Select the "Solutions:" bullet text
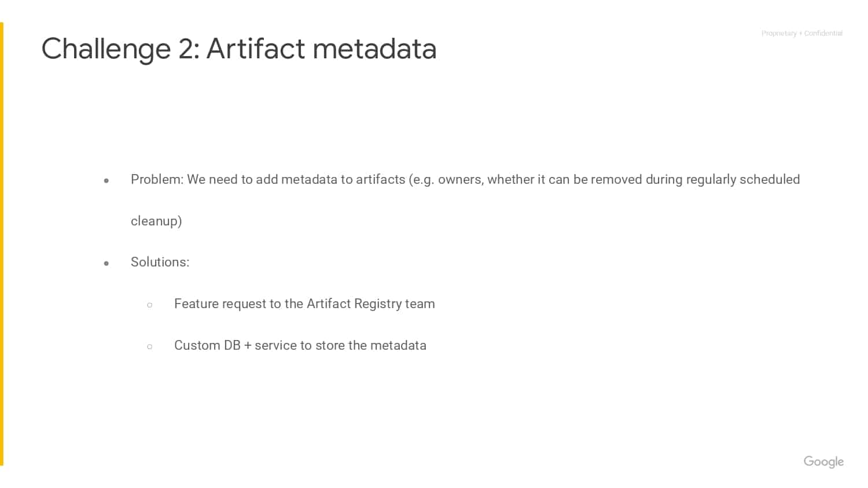The image size is (868, 488). pos(160,262)
